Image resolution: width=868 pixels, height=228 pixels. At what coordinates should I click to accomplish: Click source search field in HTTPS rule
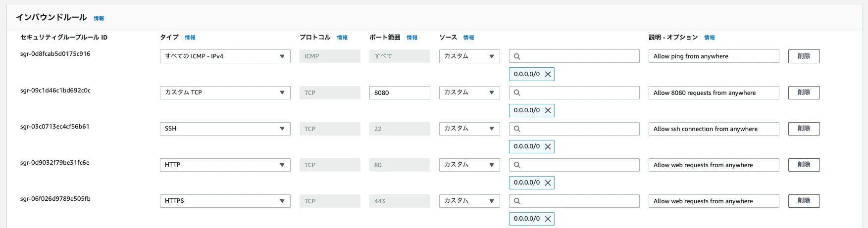tap(574, 201)
